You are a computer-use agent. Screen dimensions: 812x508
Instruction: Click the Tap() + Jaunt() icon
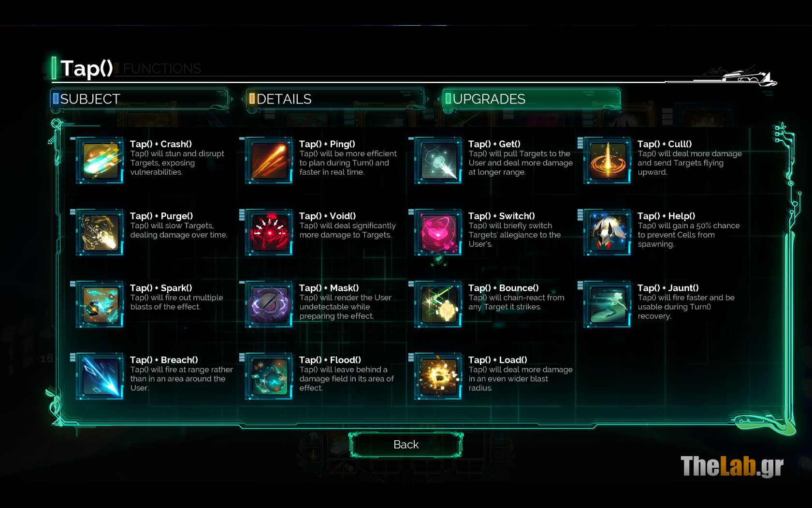(608, 304)
